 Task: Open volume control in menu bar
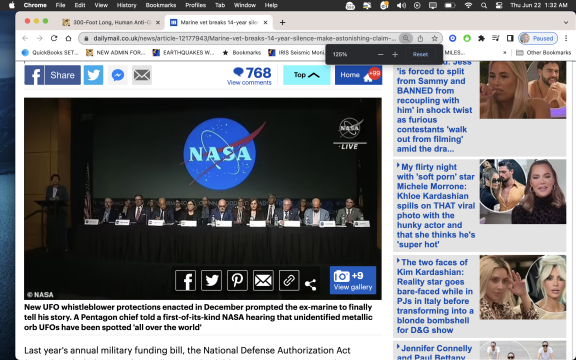[x=402, y=5]
